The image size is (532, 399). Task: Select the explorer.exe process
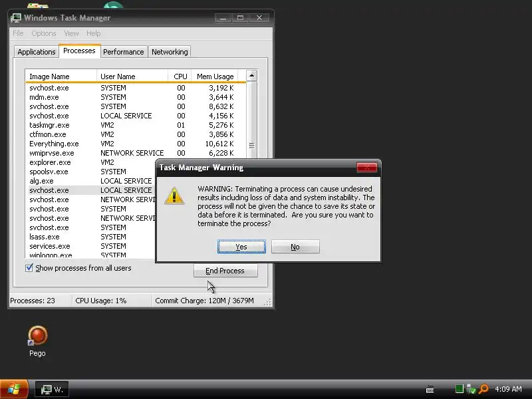(91, 162)
